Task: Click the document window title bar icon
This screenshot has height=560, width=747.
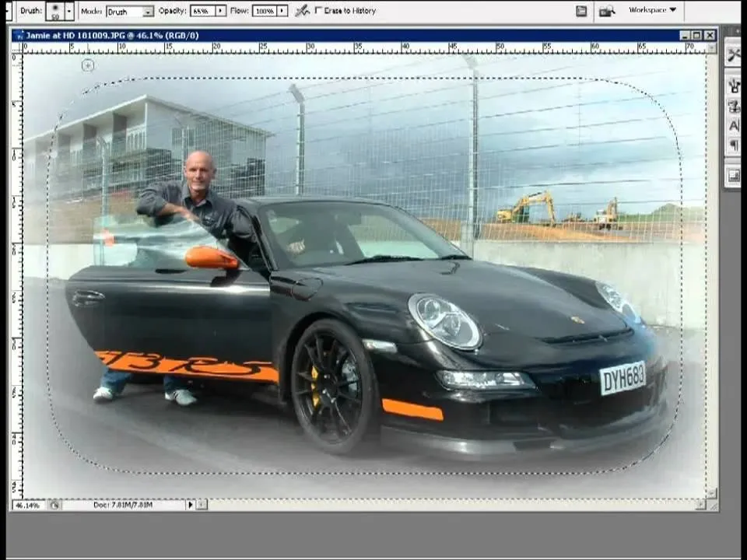Action: (19, 35)
